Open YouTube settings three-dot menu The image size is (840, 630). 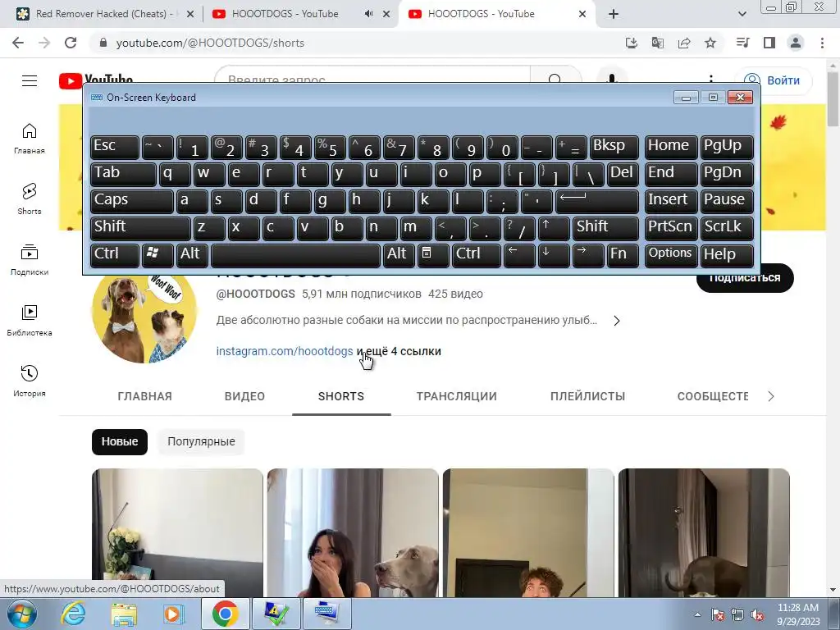click(x=711, y=80)
